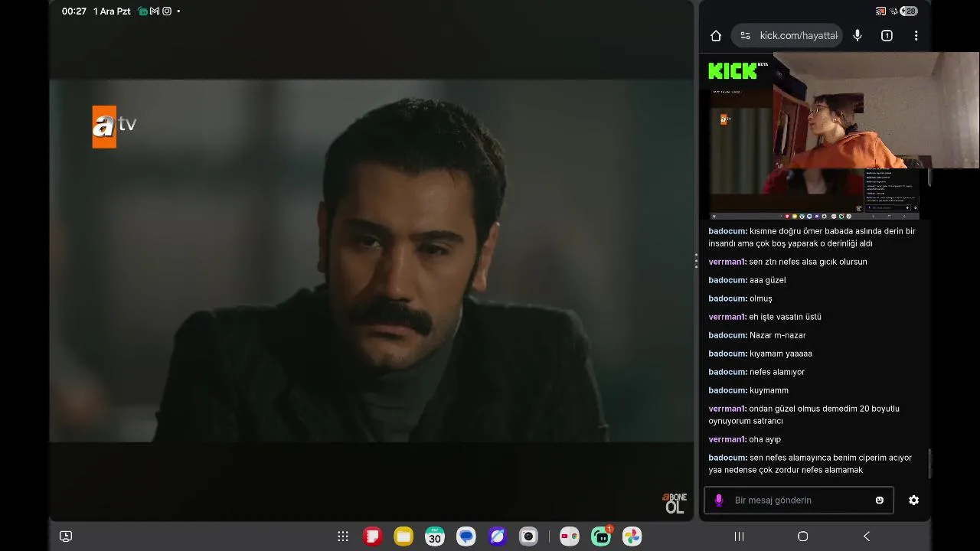This screenshot has height=551, width=980.
Task: Select the kick.com address bar URL
Action: (799, 35)
